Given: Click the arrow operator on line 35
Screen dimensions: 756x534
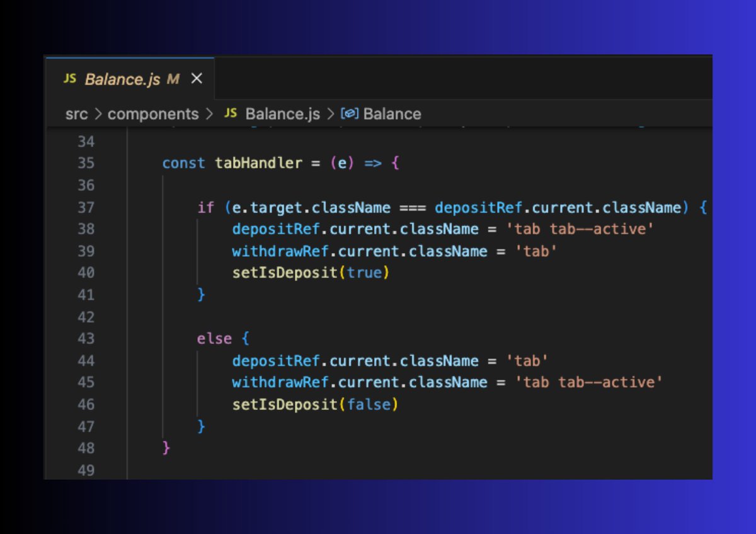Looking at the screenshot, I should [373, 163].
